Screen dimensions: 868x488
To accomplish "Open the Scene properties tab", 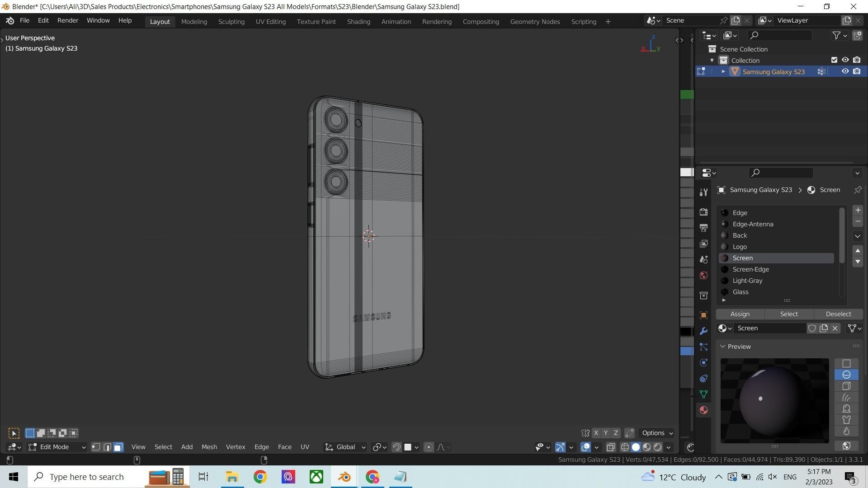I will (x=703, y=259).
